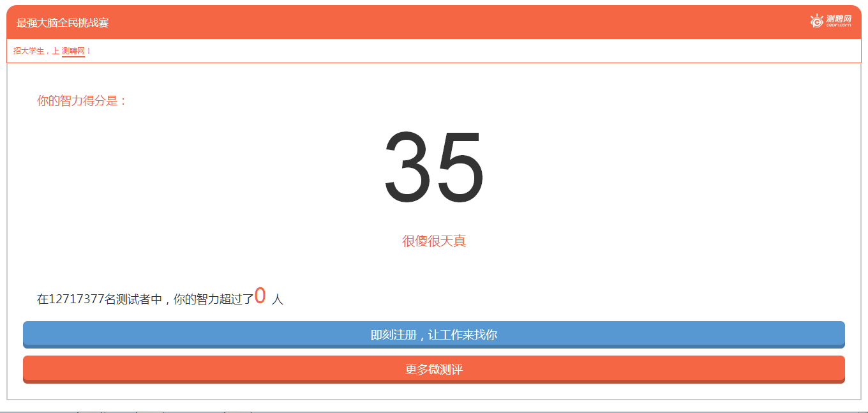The height and width of the screenshot is (413, 868).
Task: Click the 即刻注册，让工作来找你 button
Action: point(434,334)
